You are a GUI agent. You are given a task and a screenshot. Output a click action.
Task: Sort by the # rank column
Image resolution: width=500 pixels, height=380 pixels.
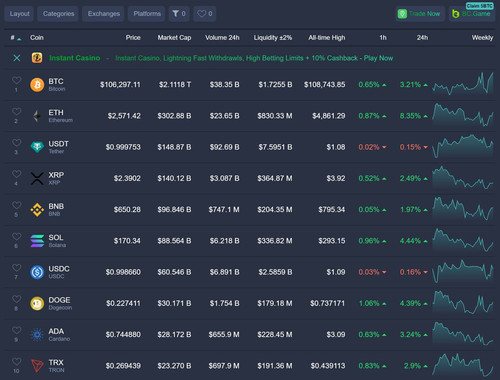[x=15, y=38]
